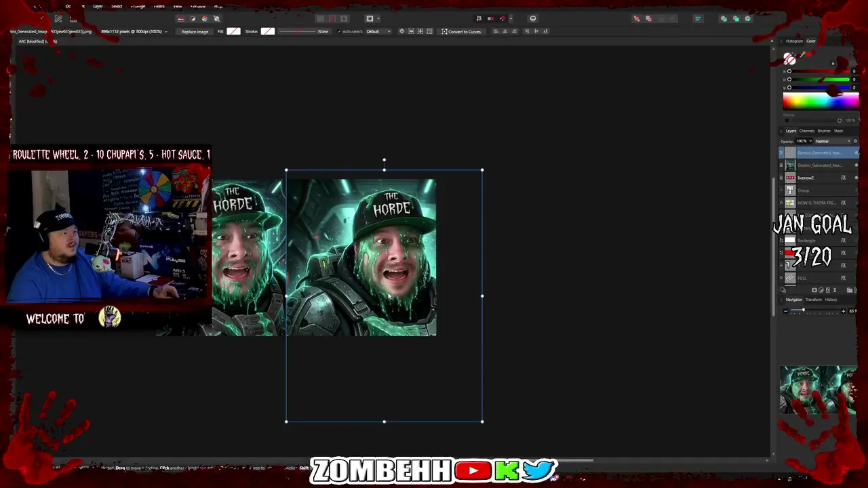Switch to the Brushes tab
Image resolution: width=868 pixels, height=488 pixels.
coord(824,131)
